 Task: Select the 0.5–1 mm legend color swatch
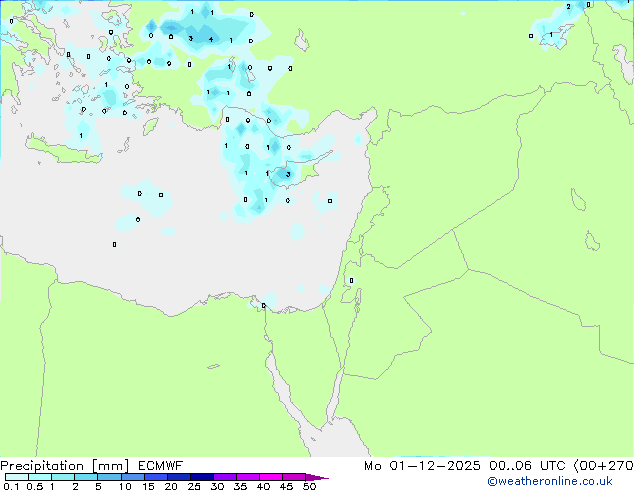click(40, 477)
